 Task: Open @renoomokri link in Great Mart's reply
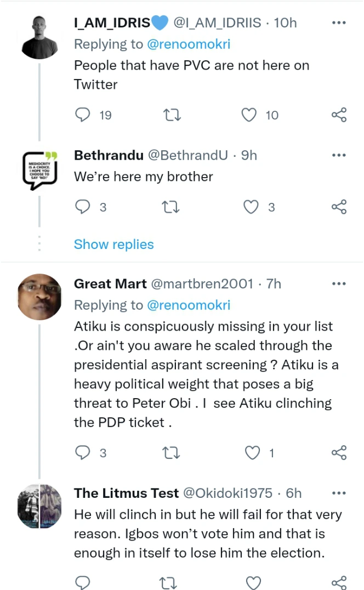(189, 305)
